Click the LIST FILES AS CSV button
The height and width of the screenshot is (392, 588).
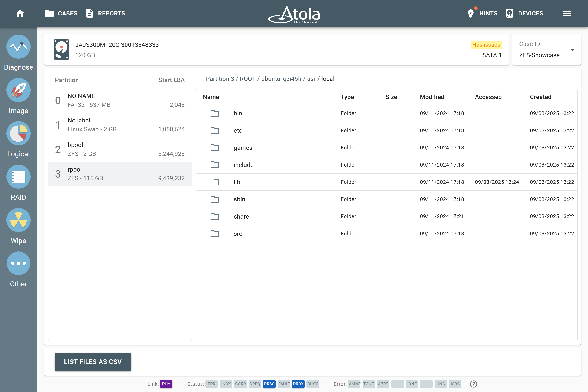[x=93, y=362]
